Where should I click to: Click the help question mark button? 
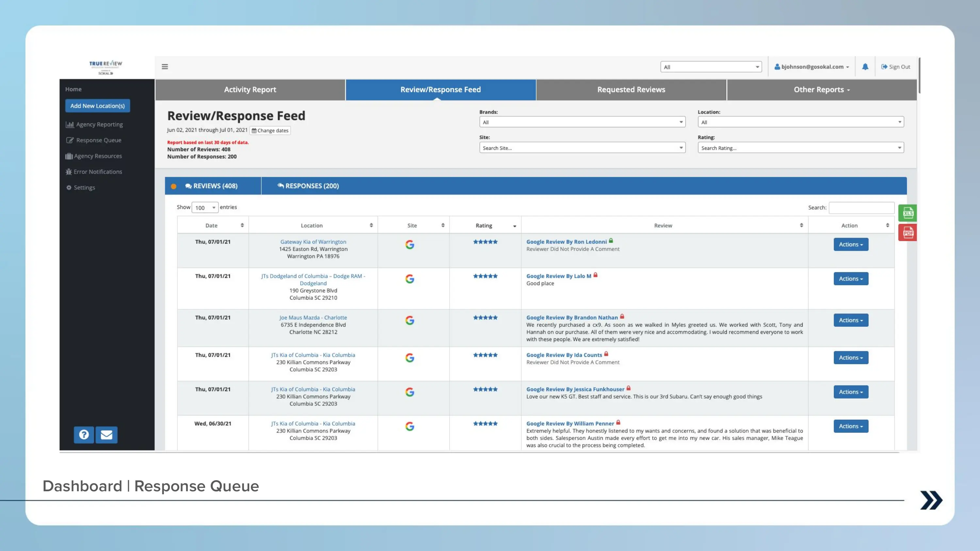pyautogui.click(x=84, y=435)
